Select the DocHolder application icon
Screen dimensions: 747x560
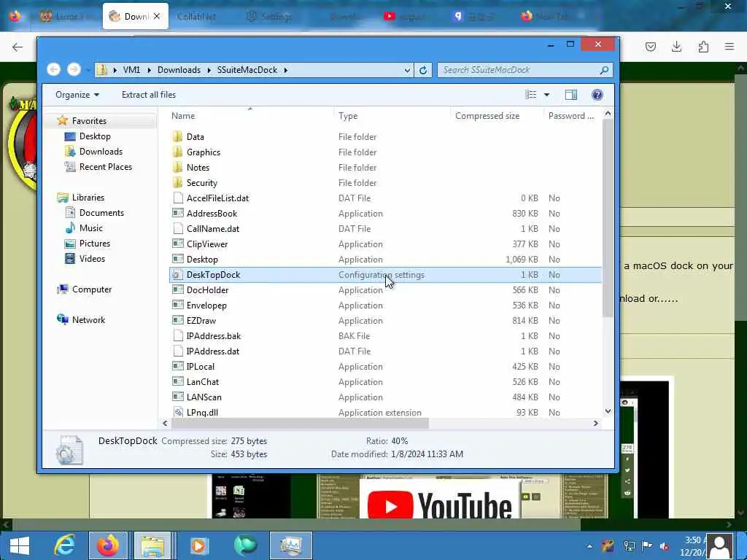click(x=178, y=290)
